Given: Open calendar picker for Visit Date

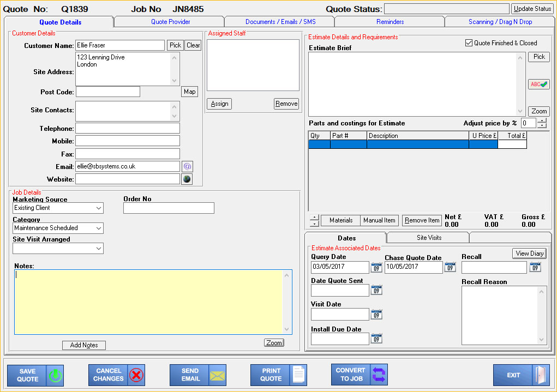Looking at the screenshot, I should 376,314.
